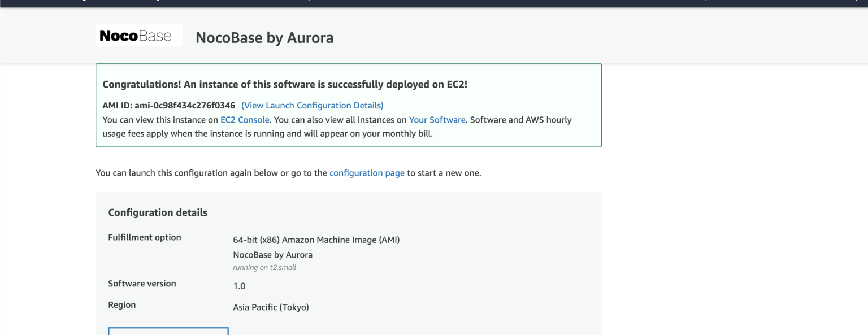This screenshot has width=868, height=335.
Task: Click the Software version row label
Action: tap(142, 283)
